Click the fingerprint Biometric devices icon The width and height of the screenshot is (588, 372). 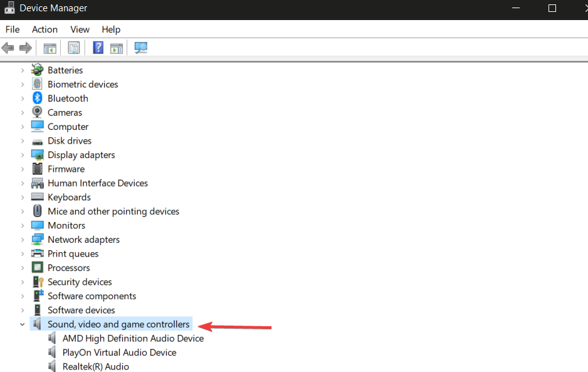click(37, 84)
